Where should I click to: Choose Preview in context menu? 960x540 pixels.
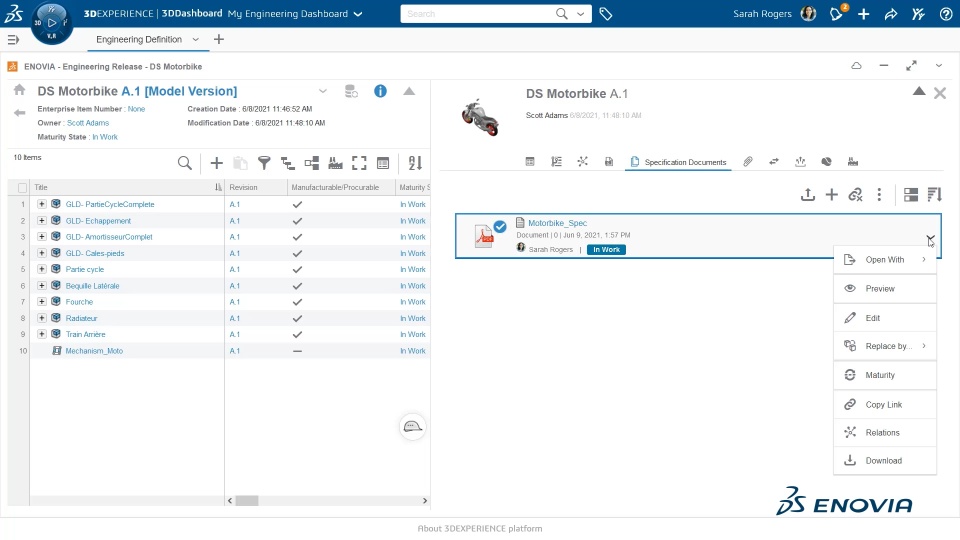click(x=885, y=288)
